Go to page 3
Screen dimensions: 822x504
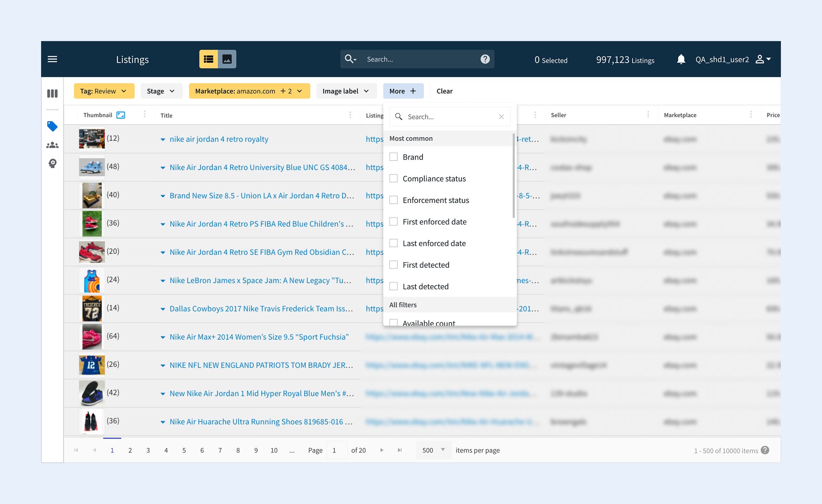tap(148, 450)
